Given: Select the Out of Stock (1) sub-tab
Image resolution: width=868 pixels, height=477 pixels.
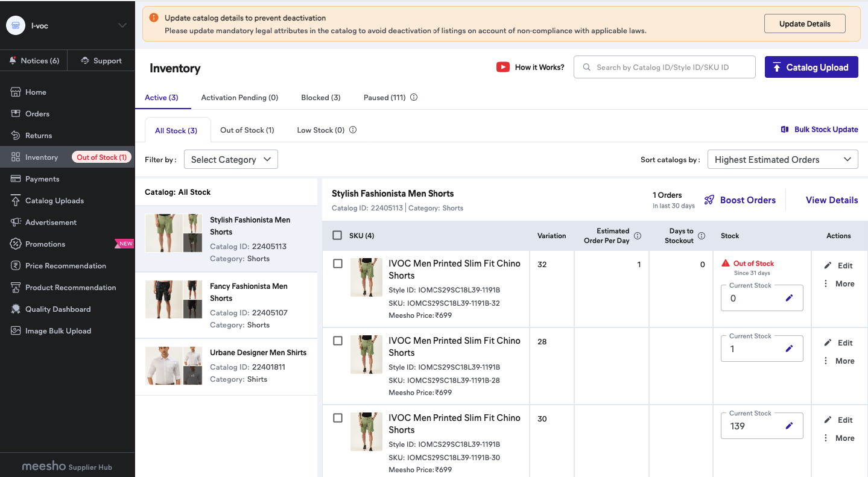Looking at the screenshot, I should [x=247, y=130].
